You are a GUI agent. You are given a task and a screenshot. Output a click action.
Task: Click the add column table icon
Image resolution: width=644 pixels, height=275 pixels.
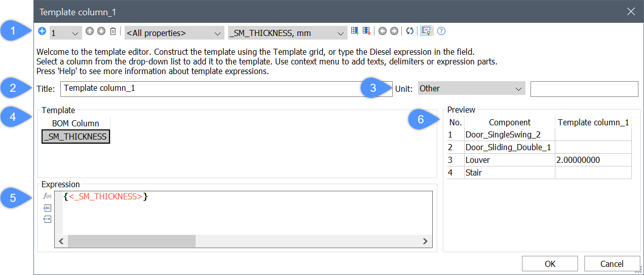point(355,31)
